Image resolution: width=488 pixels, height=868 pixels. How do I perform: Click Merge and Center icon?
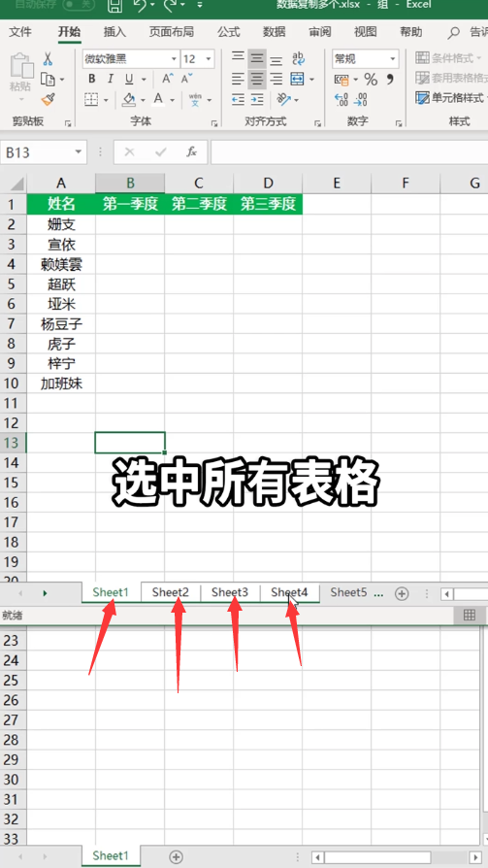pyautogui.click(x=298, y=79)
